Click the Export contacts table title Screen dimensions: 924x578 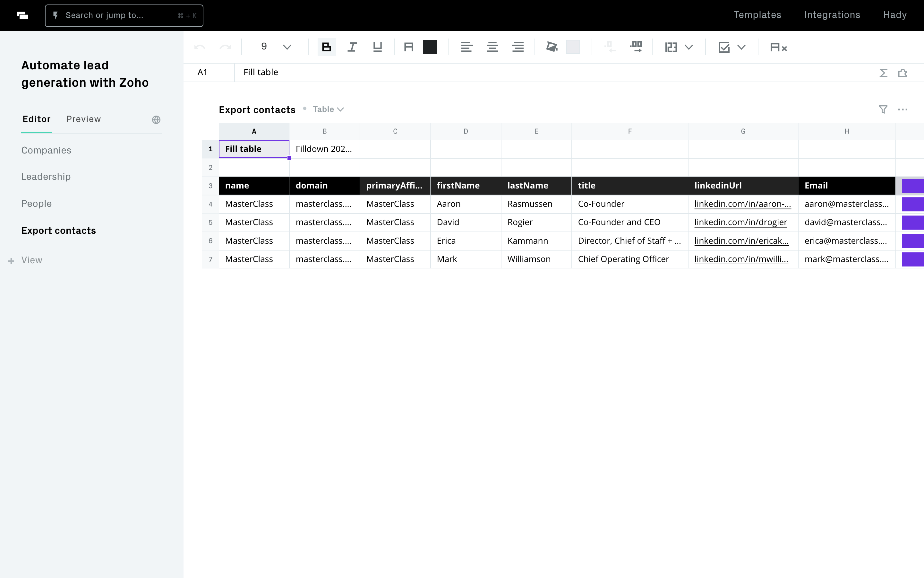point(257,110)
